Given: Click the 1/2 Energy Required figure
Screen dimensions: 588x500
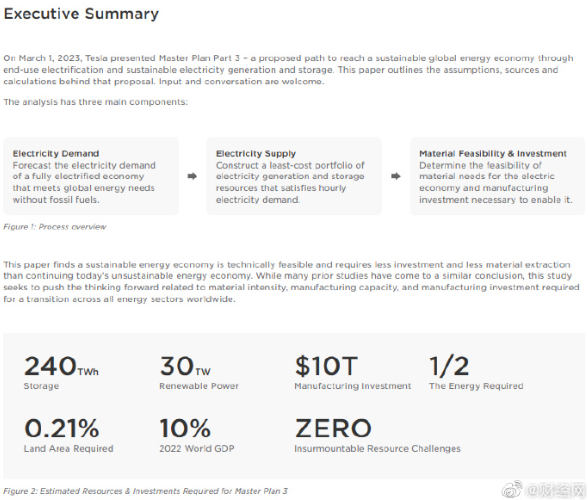Looking at the screenshot, I should coord(476,373).
